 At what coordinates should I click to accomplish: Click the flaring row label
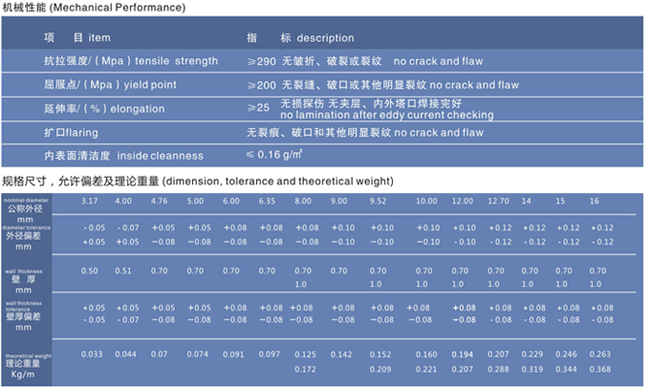pyautogui.click(x=71, y=133)
